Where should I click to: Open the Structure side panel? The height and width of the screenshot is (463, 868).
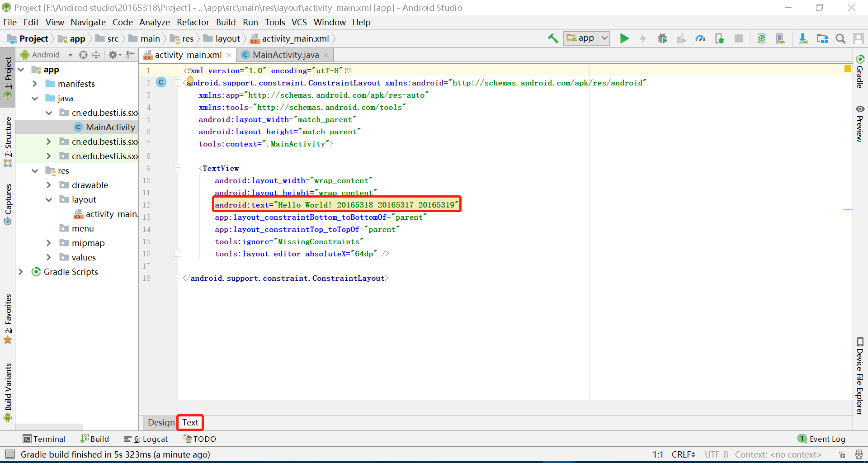(8, 142)
